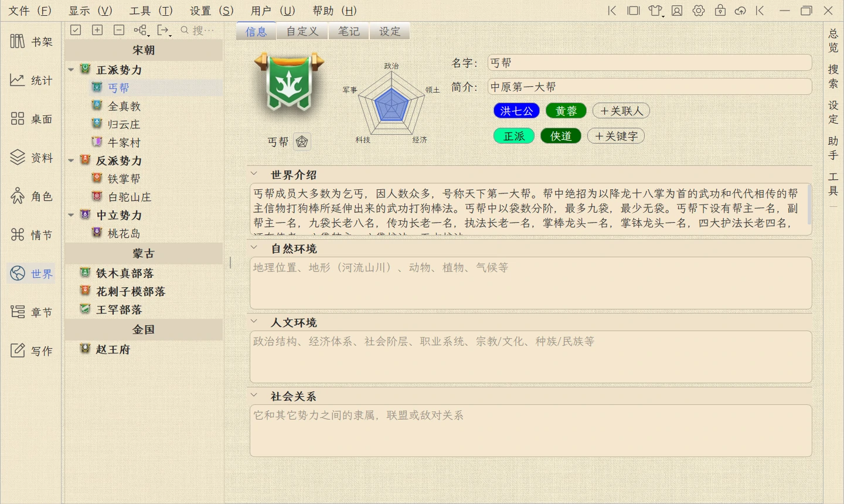Click the lock icon in title bar
844x504 pixels.
tap(720, 11)
